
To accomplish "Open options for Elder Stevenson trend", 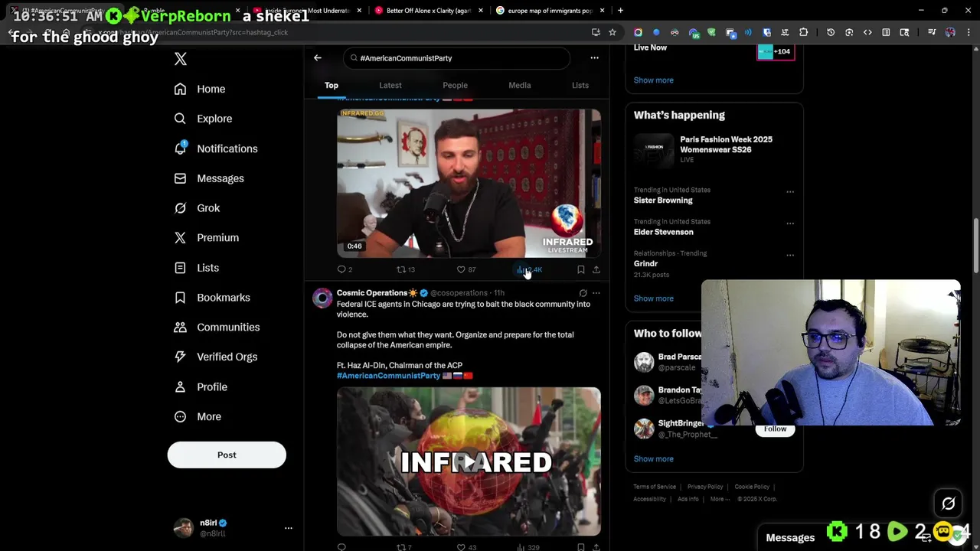I will coord(790,223).
